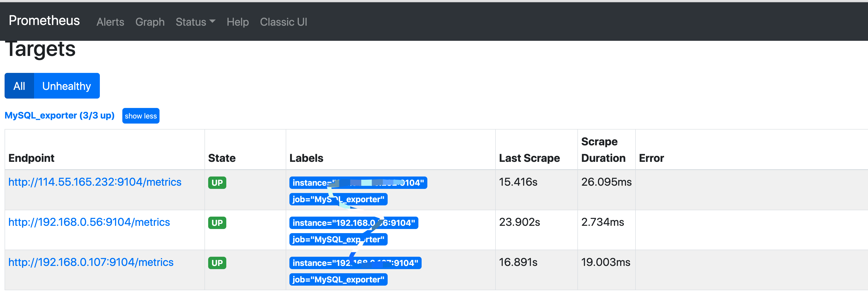868x298 pixels.
Task: Click the Prometheus brand logo text
Action: point(44,21)
